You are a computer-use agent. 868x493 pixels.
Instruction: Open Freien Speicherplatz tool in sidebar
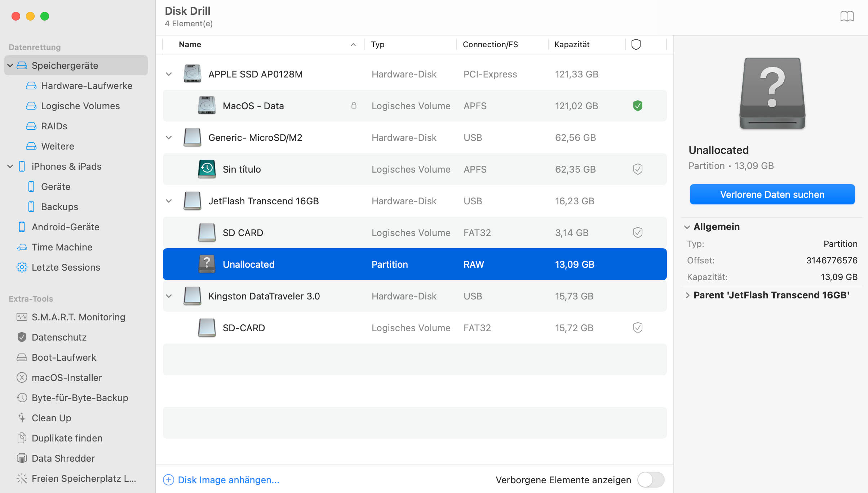(x=76, y=479)
